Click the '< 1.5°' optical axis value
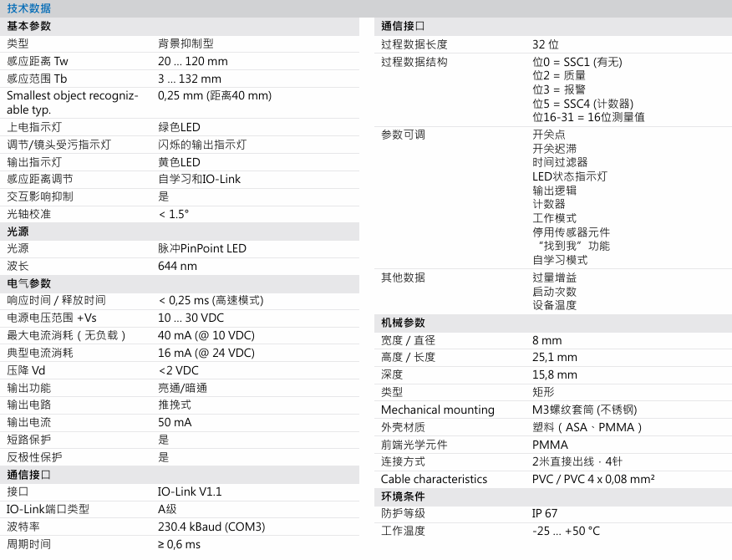This screenshot has height=560, width=732. pos(174,214)
